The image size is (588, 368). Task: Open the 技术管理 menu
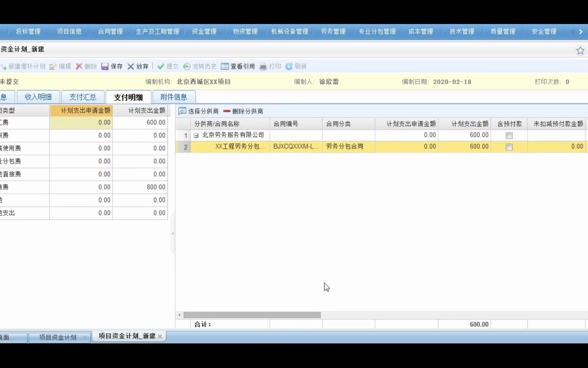(462, 31)
